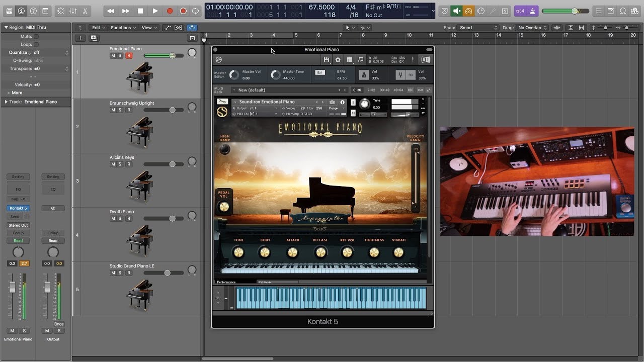The width and height of the screenshot is (644, 362).
Task: Disable record arm on Emotional Piano track
Action: 129,56
